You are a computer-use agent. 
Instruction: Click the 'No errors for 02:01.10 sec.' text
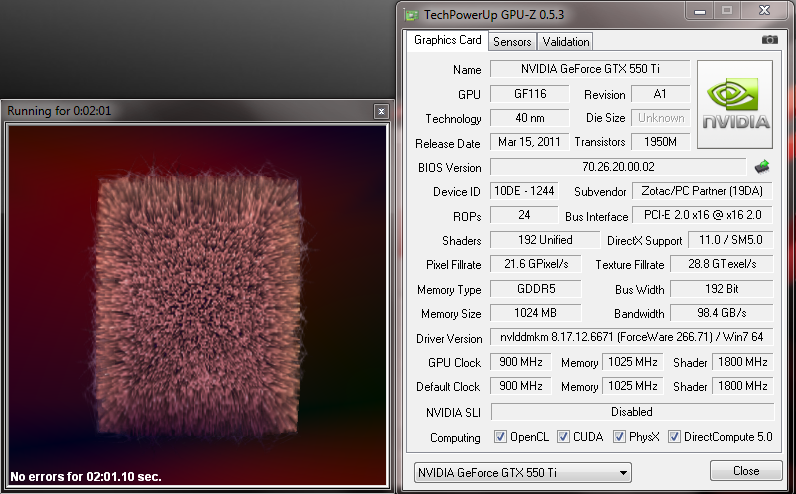(86, 477)
